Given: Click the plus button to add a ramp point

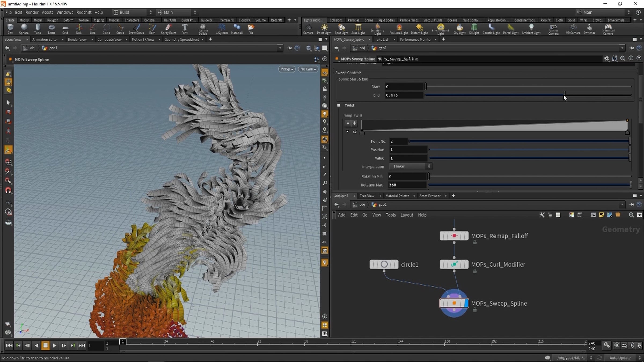Looking at the screenshot, I should tap(354, 123).
